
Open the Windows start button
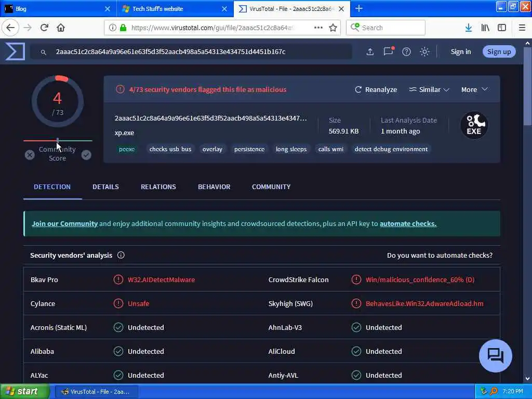tap(25, 391)
